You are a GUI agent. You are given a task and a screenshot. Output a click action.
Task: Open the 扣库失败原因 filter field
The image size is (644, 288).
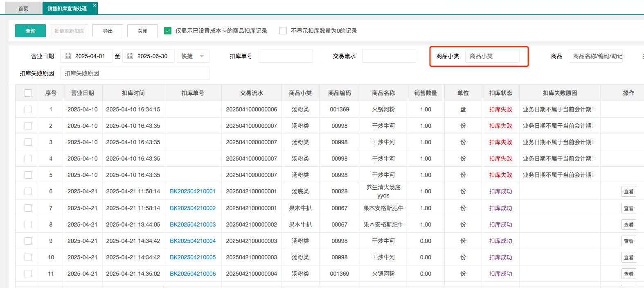pos(135,73)
